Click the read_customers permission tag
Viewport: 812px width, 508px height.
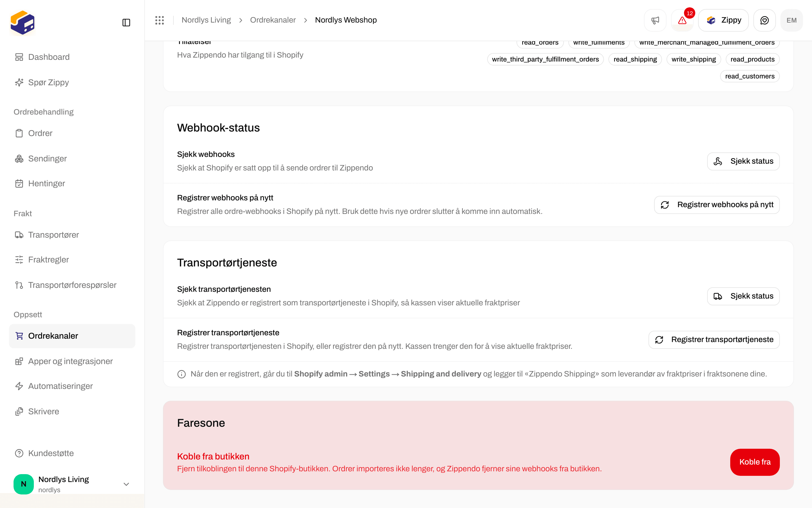[x=750, y=76]
